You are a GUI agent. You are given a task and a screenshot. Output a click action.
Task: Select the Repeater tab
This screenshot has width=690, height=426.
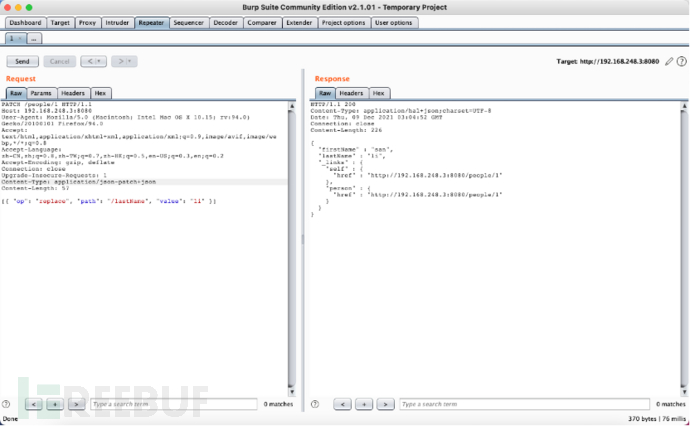click(x=151, y=23)
